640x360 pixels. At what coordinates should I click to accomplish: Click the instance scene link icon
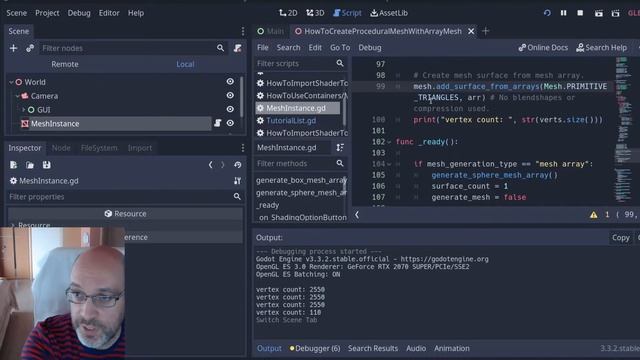tap(30, 48)
